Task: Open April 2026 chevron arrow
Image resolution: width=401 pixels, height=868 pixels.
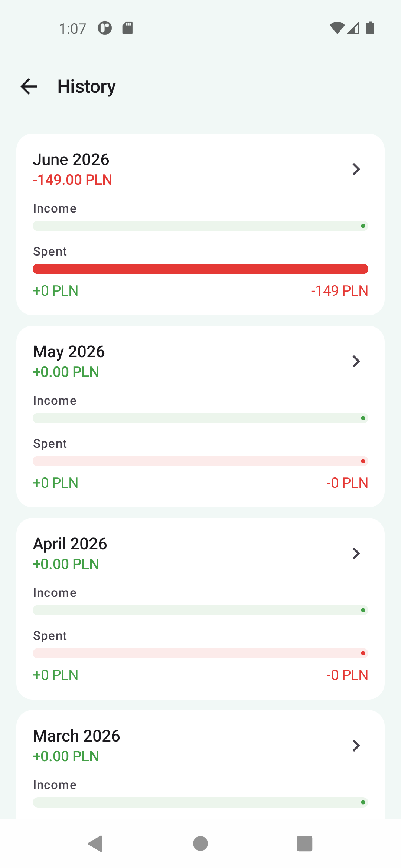Action: tap(356, 553)
